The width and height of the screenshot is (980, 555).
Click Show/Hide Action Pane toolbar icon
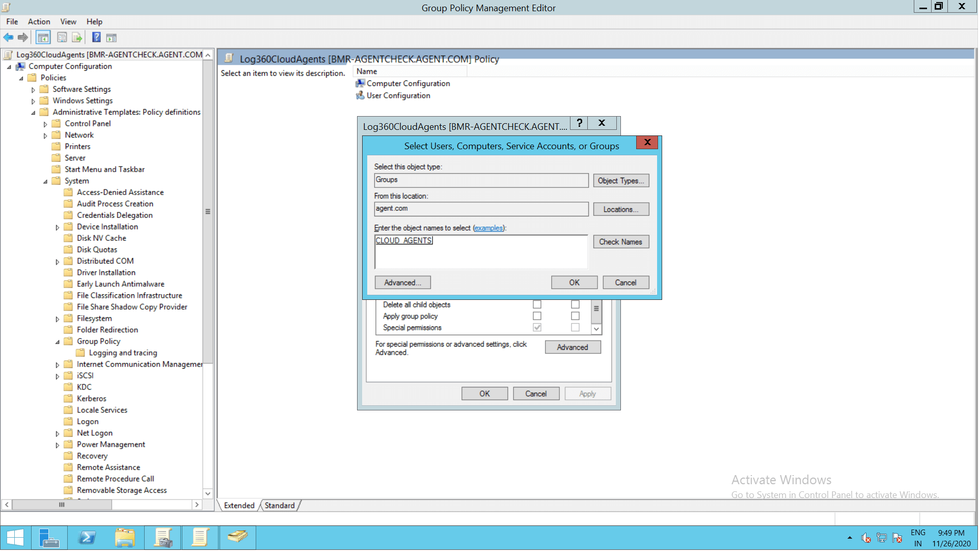[112, 38]
